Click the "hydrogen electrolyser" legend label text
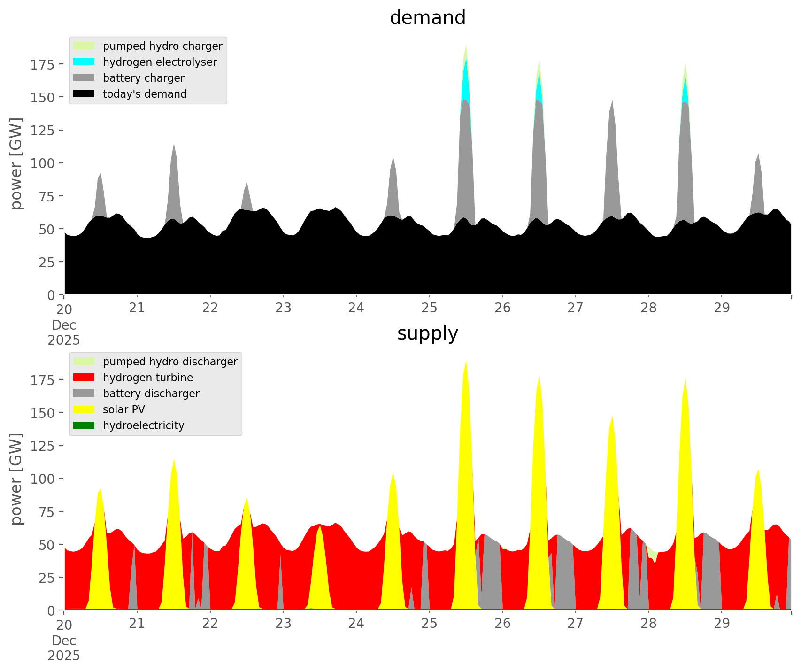The image size is (801, 672). [160, 62]
